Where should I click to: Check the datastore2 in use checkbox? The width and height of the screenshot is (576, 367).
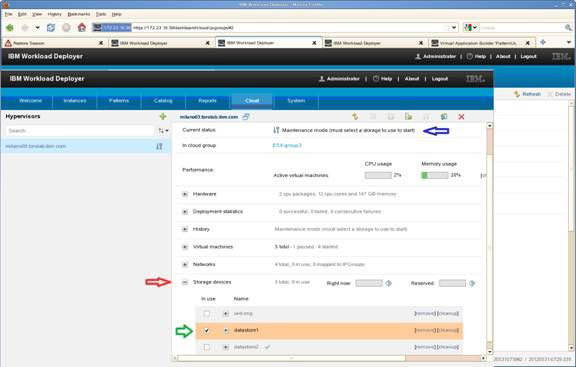[207, 347]
